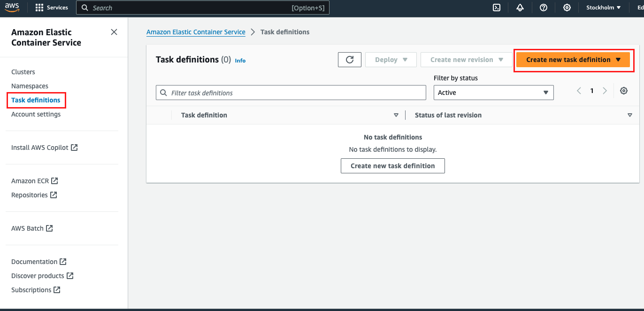Sort by Task definition column arrow

point(396,115)
